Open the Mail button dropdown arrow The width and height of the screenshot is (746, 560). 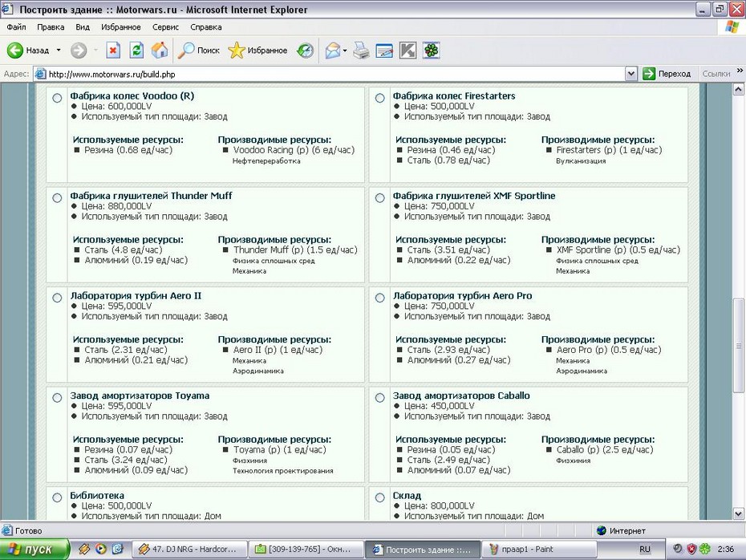click(x=345, y=50)
